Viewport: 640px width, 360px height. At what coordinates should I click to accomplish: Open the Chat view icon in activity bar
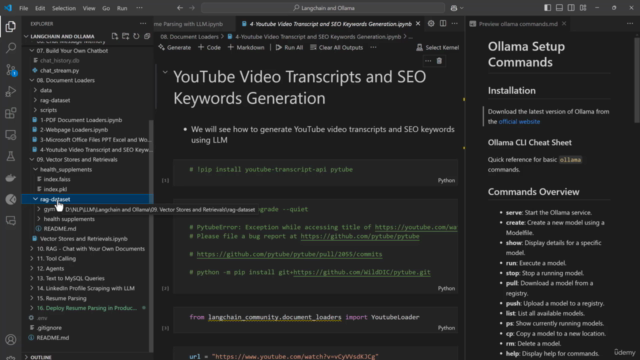pos(11,221)
